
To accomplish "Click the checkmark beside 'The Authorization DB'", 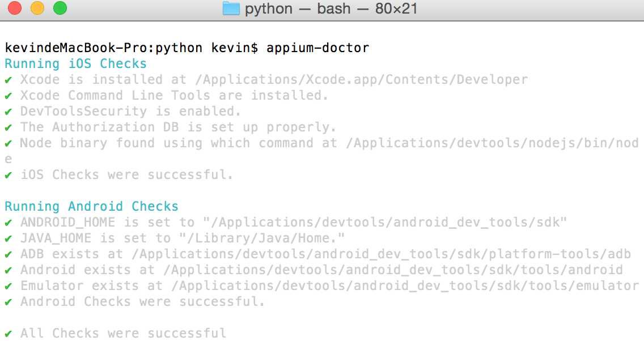I will coord(8,127).
